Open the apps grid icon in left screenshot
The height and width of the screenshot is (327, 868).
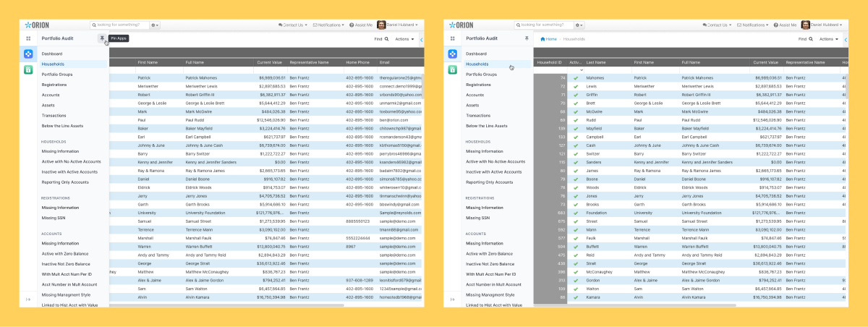[28, 38]
